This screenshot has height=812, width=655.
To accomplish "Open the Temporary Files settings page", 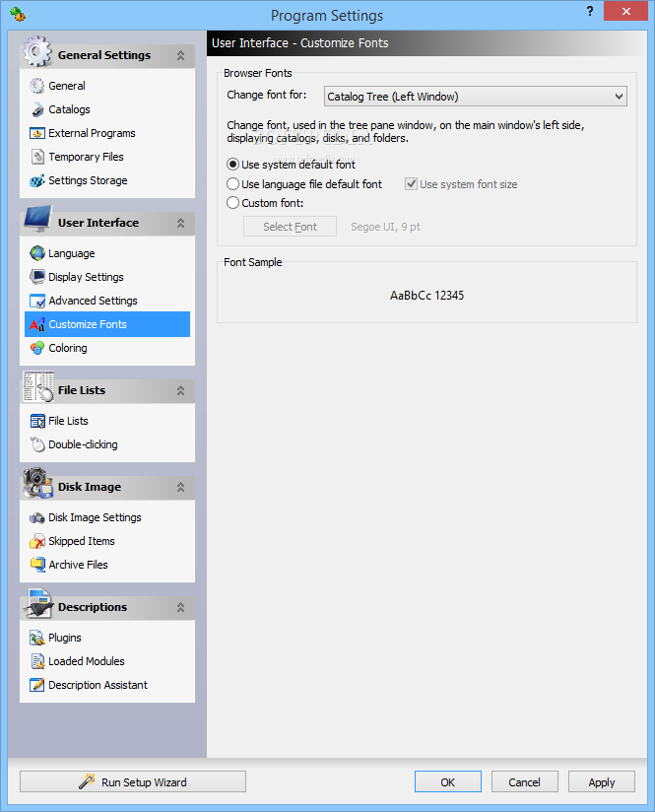I will point(107,157).
